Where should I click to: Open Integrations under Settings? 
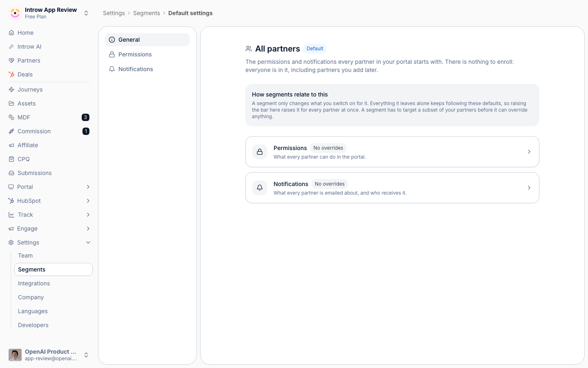click(53, 283)
